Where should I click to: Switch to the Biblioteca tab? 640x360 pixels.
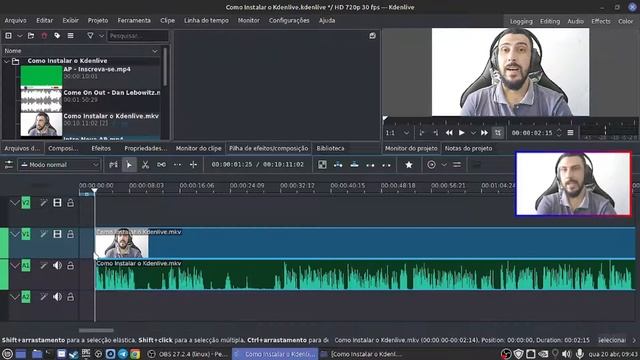pos(330,148)
